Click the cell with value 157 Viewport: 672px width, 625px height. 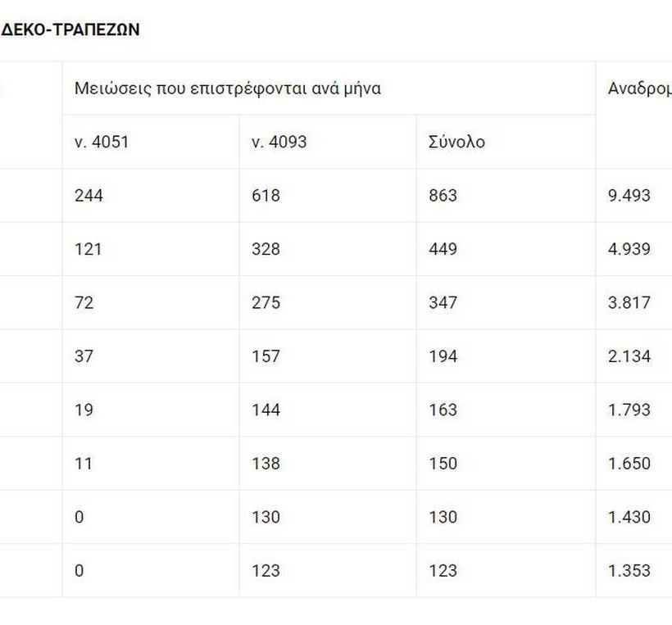tap(266, 356)
